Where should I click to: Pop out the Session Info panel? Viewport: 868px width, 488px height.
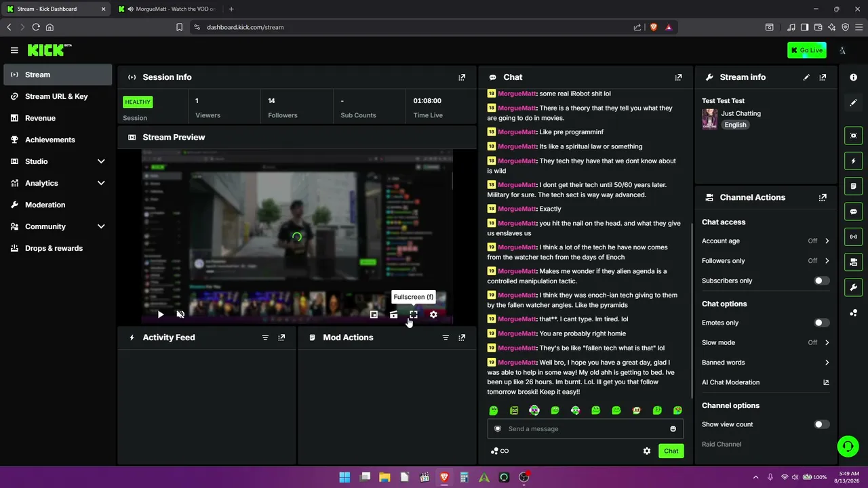click(462, 77)
